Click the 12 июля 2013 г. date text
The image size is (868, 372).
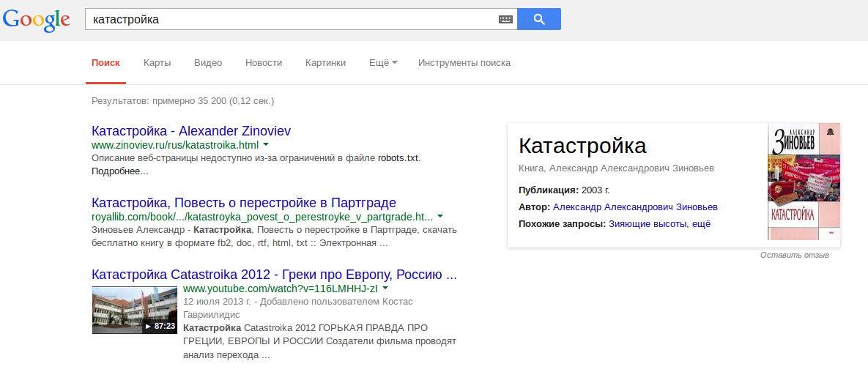[218, 302]
